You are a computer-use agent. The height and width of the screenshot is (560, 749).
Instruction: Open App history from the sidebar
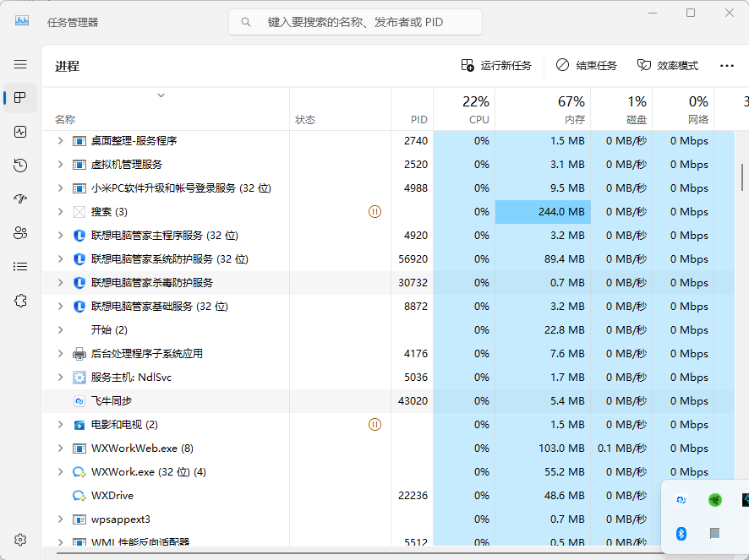coord(20,166)
